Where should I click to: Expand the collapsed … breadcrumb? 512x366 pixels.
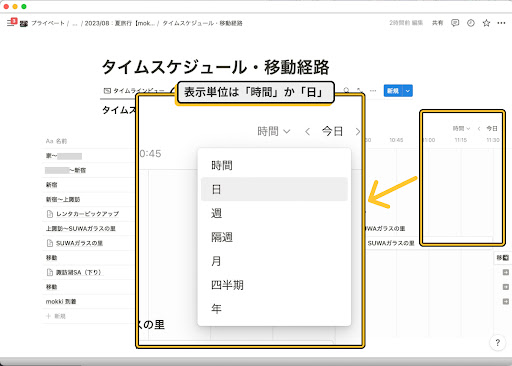[75, 23]
